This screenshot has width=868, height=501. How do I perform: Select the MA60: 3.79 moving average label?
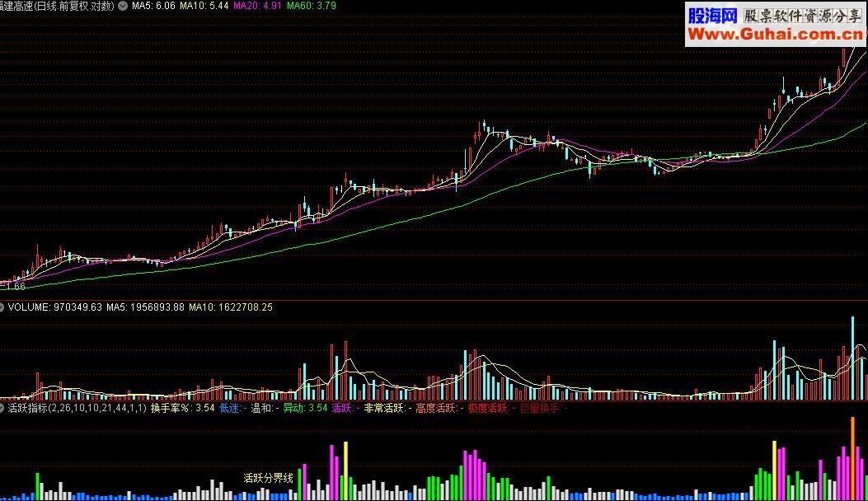click(311, 6)
